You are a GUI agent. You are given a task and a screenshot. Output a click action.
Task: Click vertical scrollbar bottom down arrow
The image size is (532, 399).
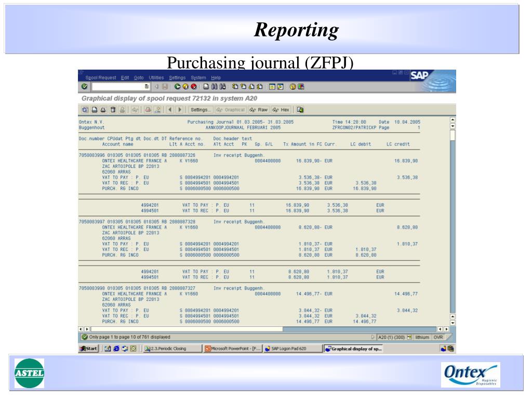click(x=453, y=323)
